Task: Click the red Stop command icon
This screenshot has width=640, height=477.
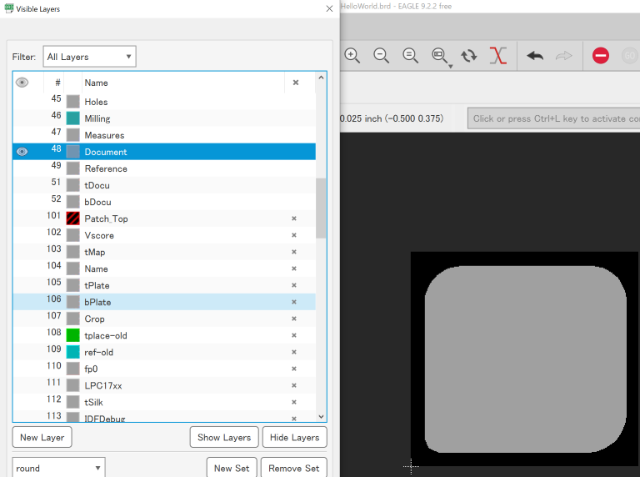Action: (601, 55)
